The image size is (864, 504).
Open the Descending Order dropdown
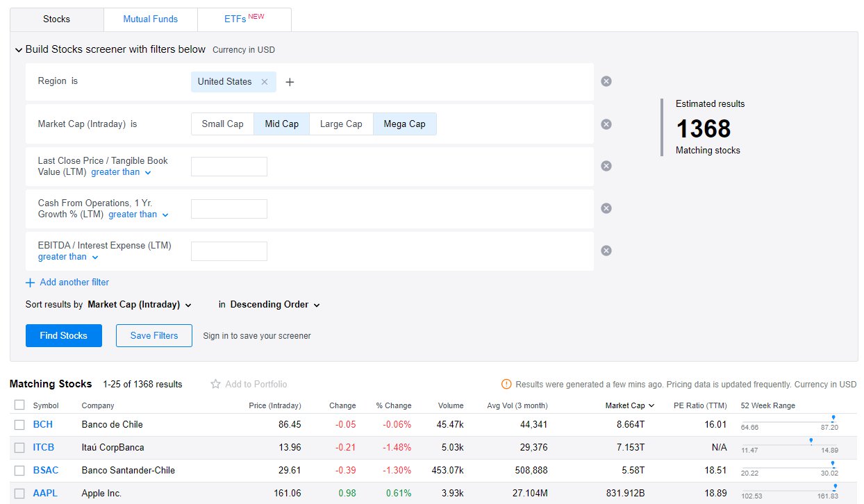[274, 305]
